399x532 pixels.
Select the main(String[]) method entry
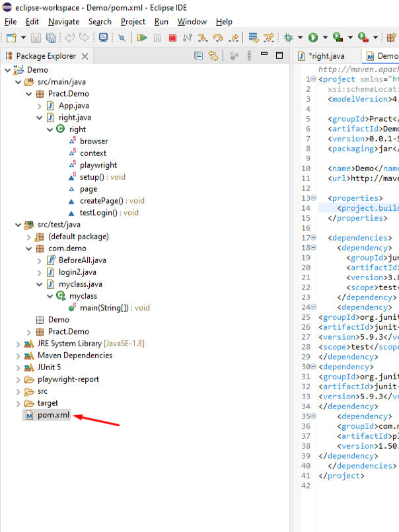[x=115, y=308]
